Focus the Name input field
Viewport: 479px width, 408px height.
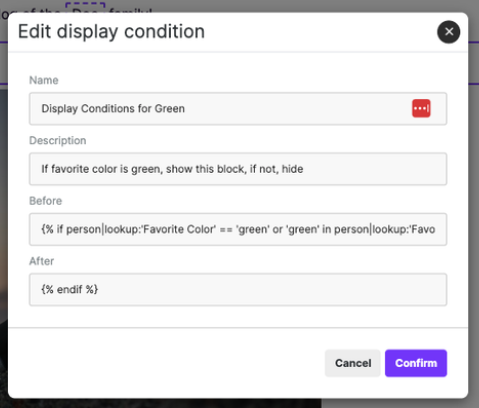[x=238, y=109]
